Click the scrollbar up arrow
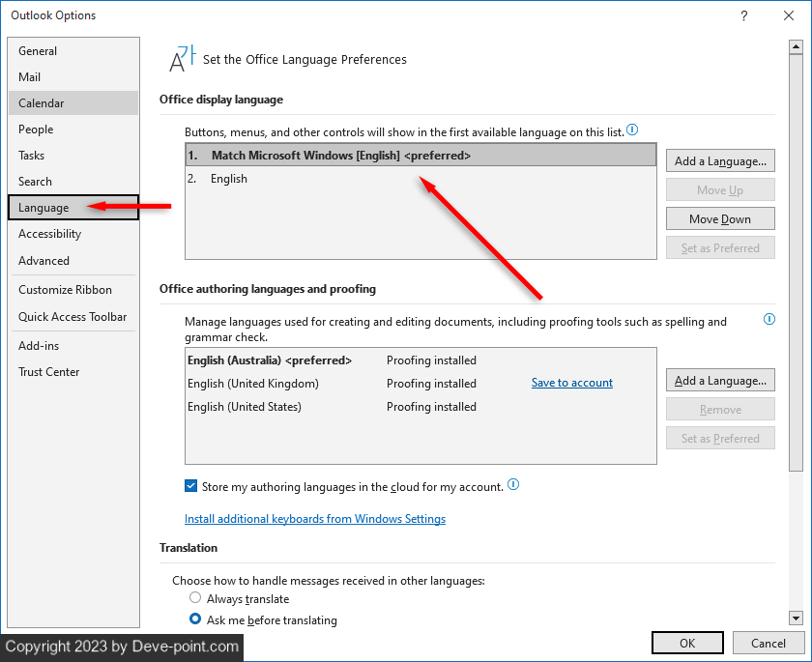Screen dimensions: 812x662 coord(796,46)
